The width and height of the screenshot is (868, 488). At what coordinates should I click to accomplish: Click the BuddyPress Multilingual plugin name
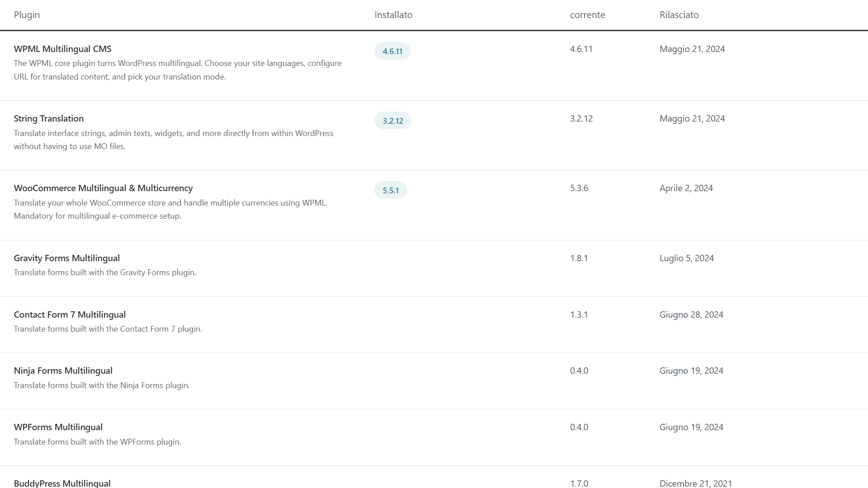pyautogui.click(x=62, y=483)
